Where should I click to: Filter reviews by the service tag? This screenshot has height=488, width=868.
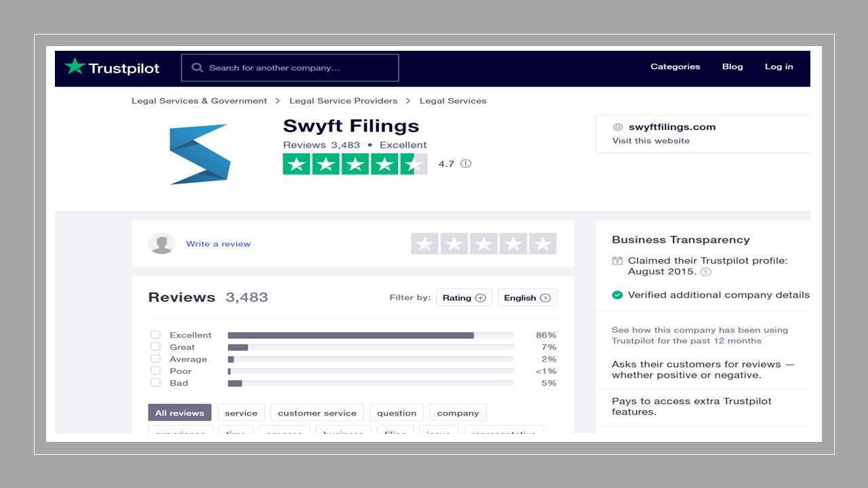[x=241, y=413]
